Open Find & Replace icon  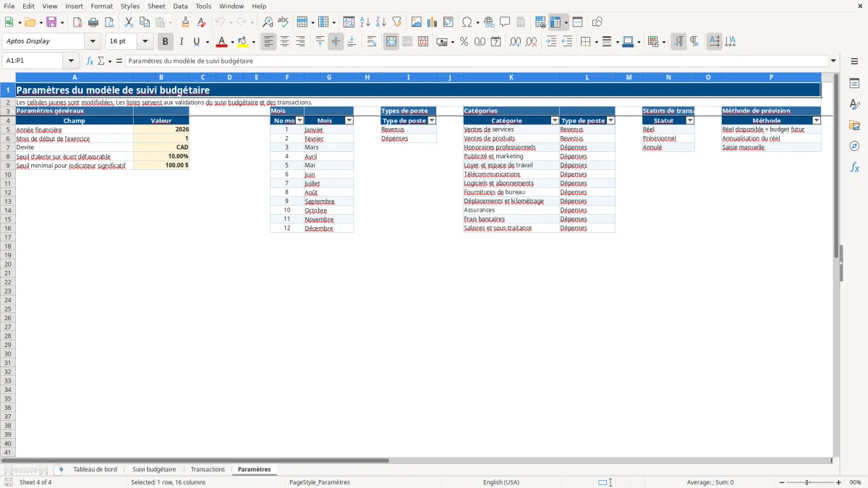coord(268,22)
